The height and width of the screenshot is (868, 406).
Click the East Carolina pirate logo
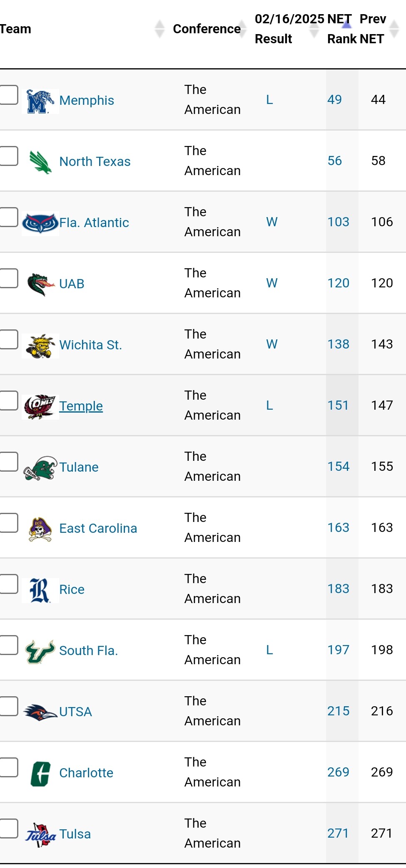coord(40,529)
